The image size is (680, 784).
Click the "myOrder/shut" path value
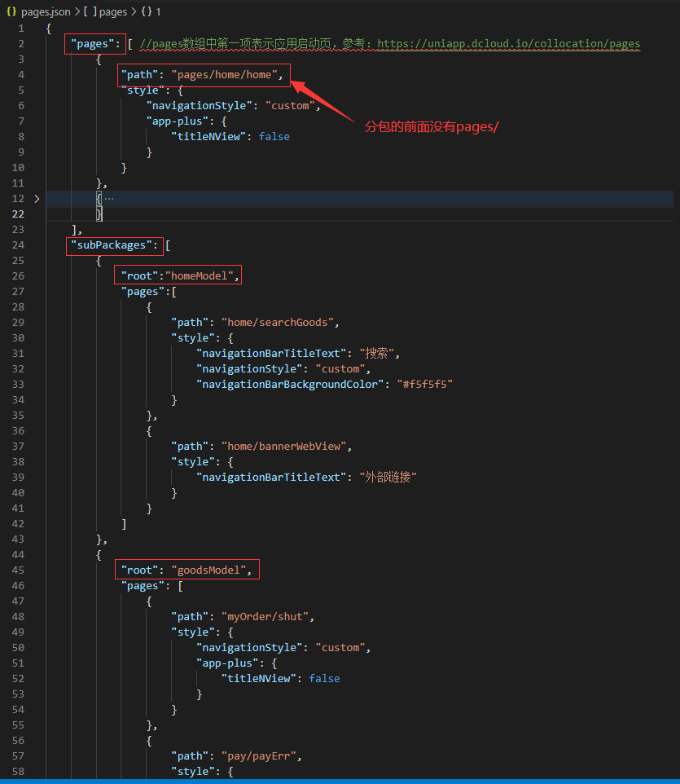click(x=265, y=616)
